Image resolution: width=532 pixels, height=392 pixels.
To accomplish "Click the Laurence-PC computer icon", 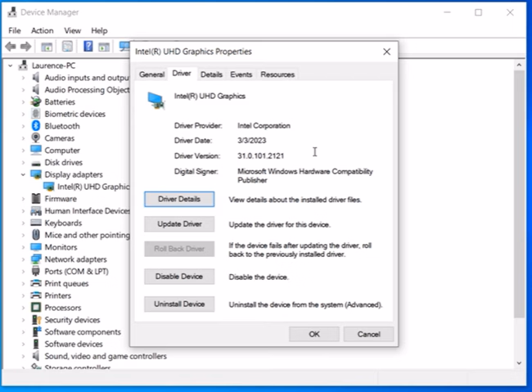I will click(x=23, y=65).
